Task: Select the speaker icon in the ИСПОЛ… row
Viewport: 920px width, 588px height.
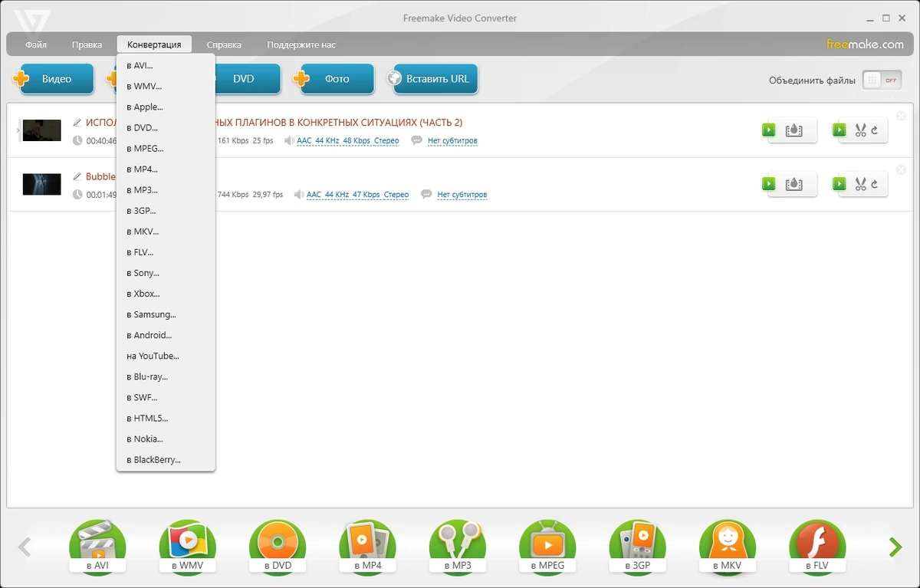Action: [289, 141]
